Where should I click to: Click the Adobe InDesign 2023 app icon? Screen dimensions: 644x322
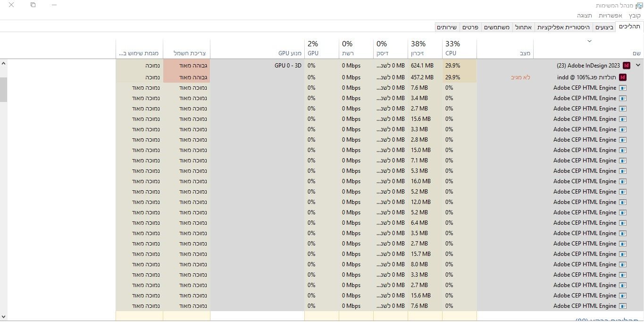(627, 66)
